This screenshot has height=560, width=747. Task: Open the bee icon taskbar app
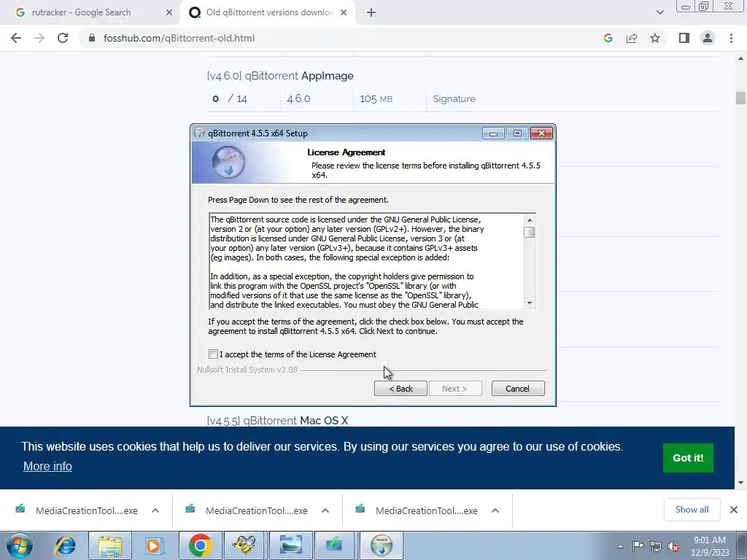(244, 545)
